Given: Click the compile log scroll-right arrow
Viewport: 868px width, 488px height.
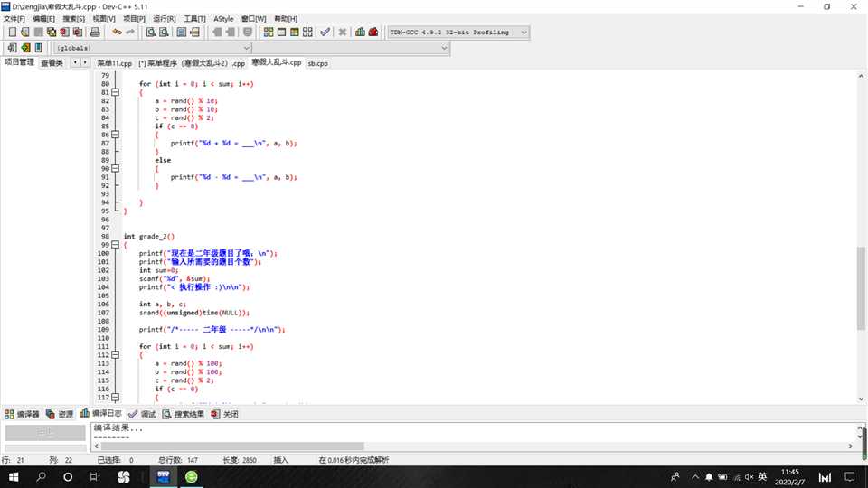Looking at the screenshot, I should click(850, 446).
